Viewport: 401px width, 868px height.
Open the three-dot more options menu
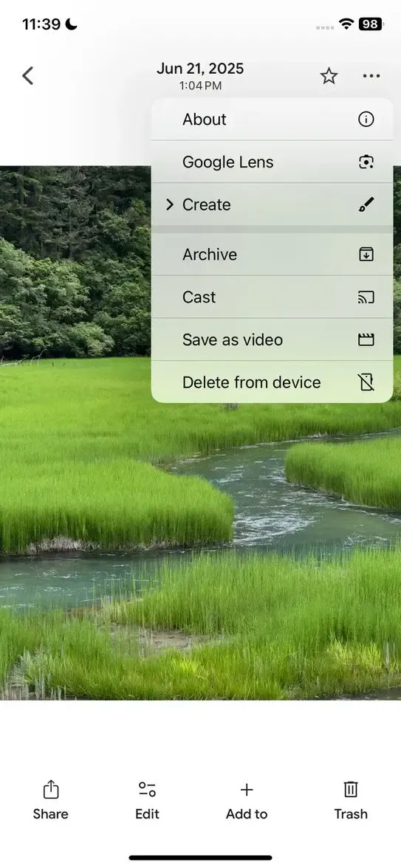point(371,76)
